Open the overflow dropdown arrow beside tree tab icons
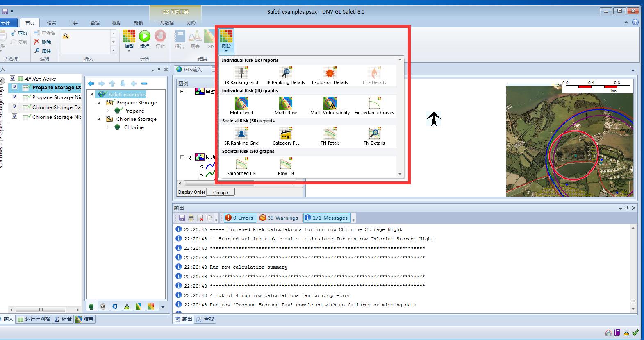Viewport: 644px width, 340px height. pos(163,307)
